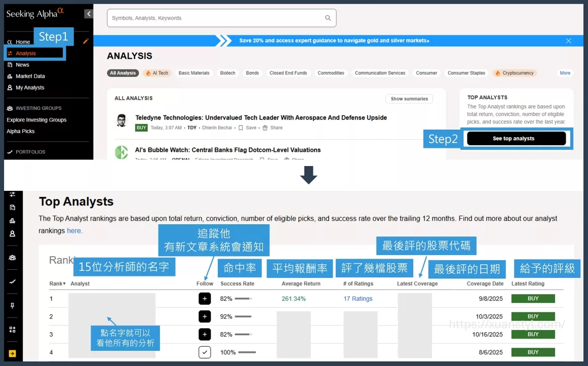Image resolution: width=588 pixels, height=366 pixels.
Task: Click the magnifier icon in the search box
Action: point(328,18)
